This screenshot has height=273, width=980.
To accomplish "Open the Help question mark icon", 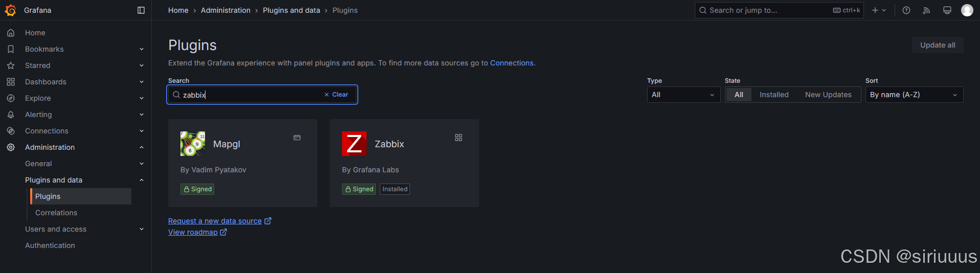I will [x=906, y=10].
